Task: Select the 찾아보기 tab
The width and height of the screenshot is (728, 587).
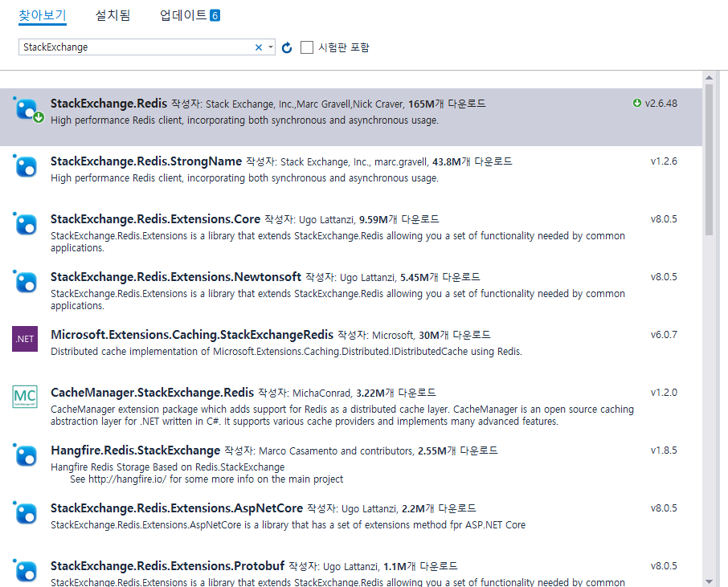Action: (x=43, y=15)
